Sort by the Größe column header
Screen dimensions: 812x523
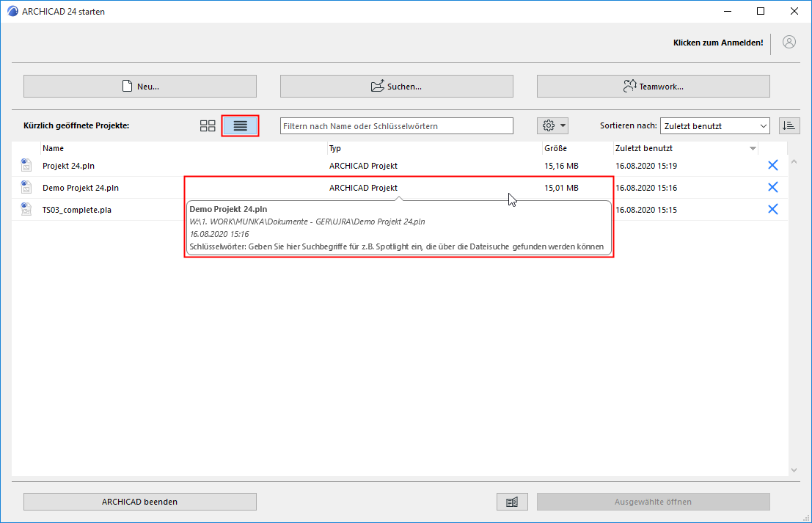[x=578, y=148]
